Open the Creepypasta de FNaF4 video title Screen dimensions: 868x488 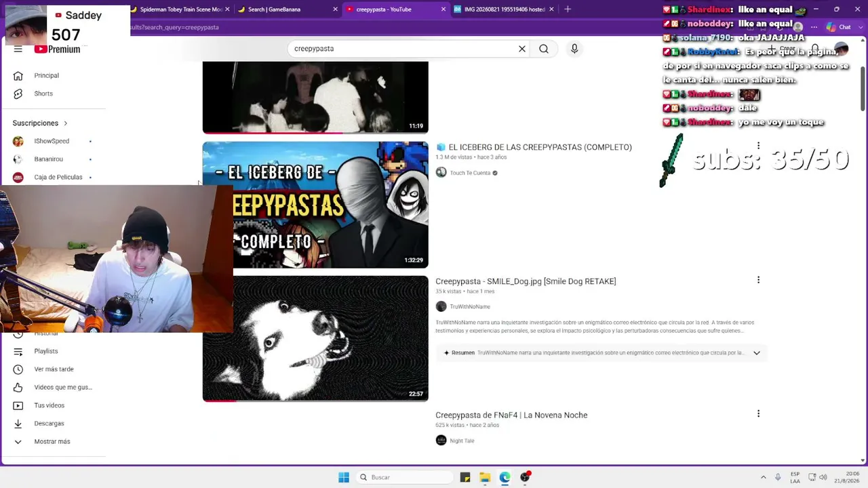[x=511, y=415]
